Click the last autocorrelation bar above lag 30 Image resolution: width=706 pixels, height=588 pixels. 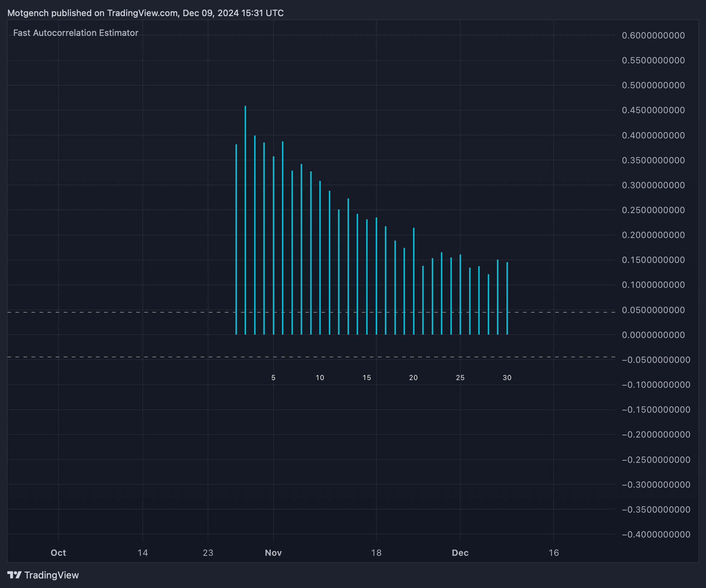click(x=507, y=298)
